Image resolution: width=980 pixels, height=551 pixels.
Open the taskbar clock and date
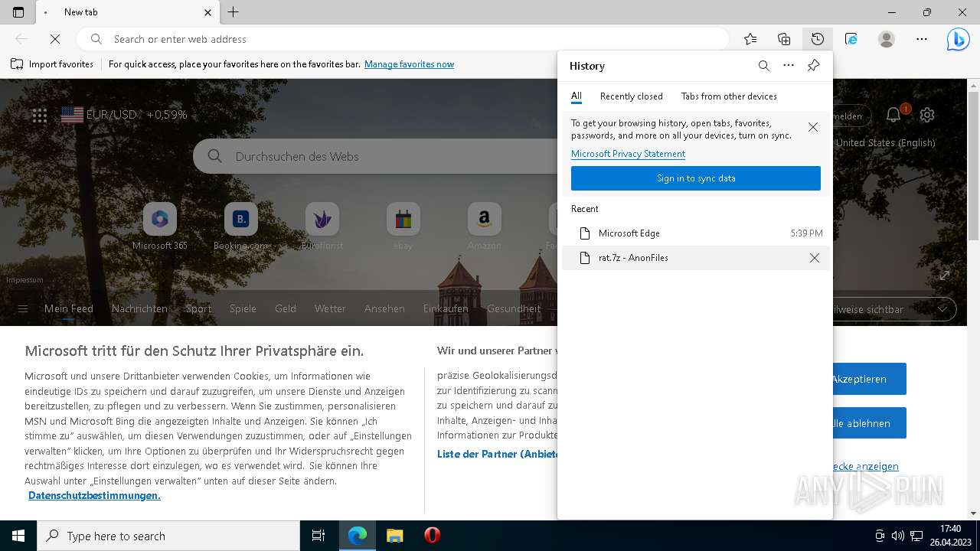pos(950,536)
